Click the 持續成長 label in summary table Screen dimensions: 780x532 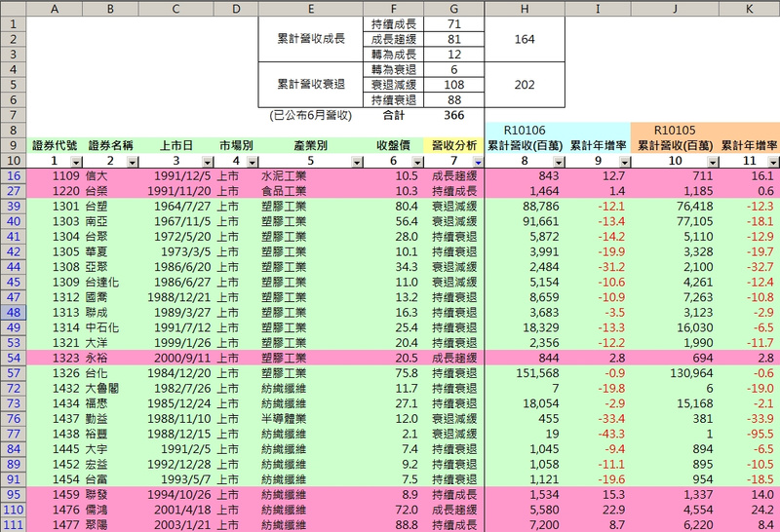coord(394,24)
